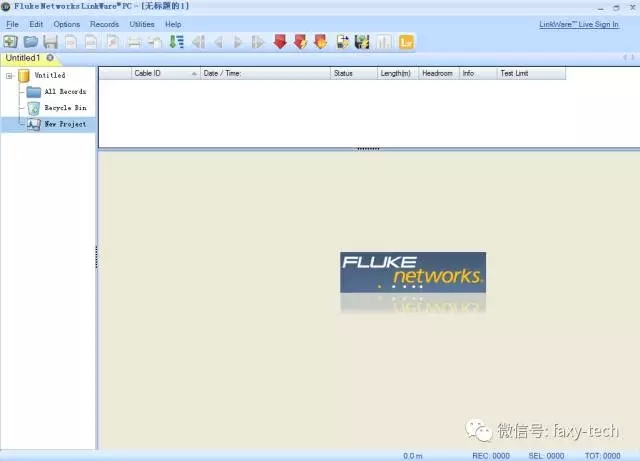Restore down the LinkWare PC window

616,7
